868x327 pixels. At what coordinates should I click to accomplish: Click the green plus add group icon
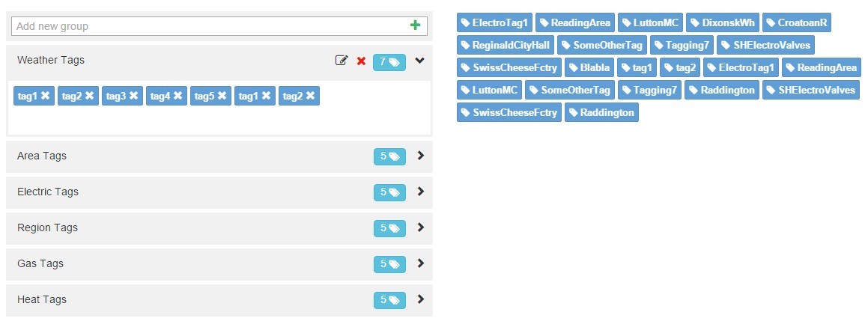416,25
